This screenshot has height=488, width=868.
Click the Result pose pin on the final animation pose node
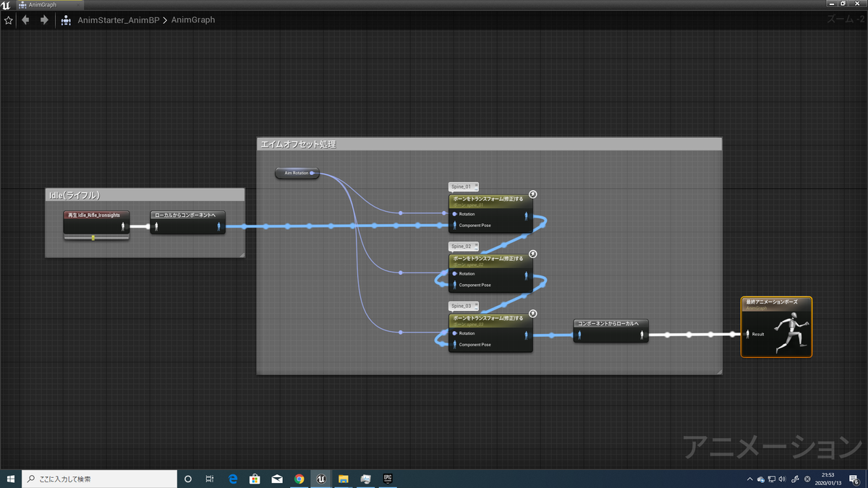tap(748, 334)
